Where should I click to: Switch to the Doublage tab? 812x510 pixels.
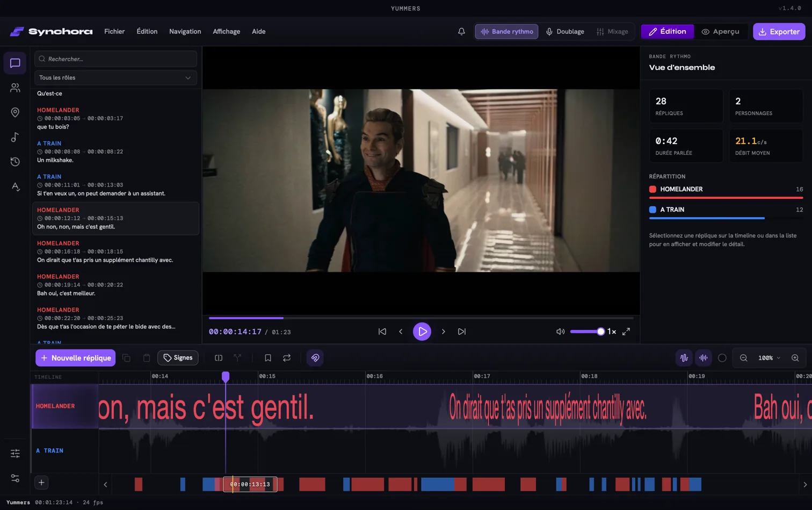[565, 32]
